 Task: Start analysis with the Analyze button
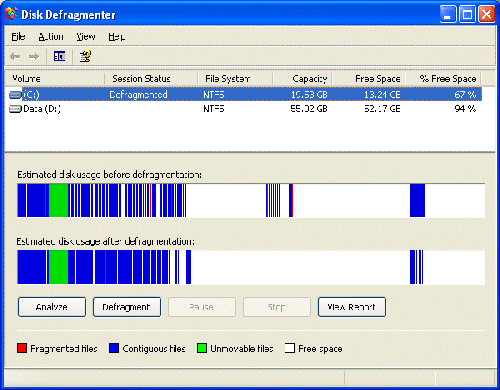tap(52, 307)
